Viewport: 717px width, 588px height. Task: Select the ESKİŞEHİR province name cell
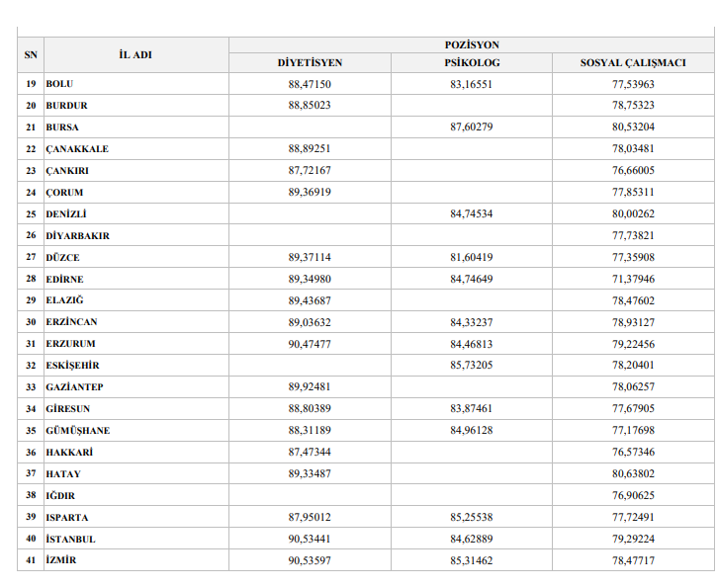[x=135, y=365]
